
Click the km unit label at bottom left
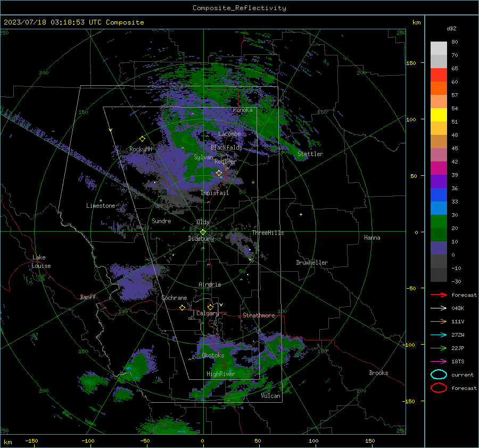[x=7, y=442]
